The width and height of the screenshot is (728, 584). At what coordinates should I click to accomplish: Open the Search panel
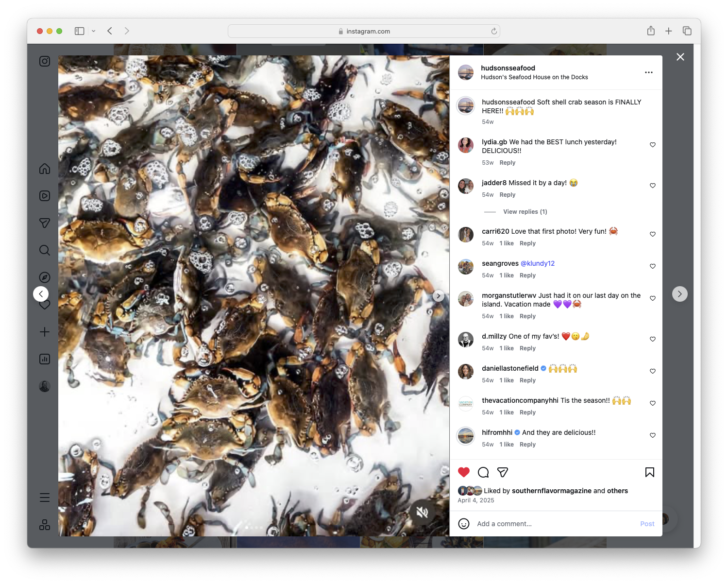[44, 250]
